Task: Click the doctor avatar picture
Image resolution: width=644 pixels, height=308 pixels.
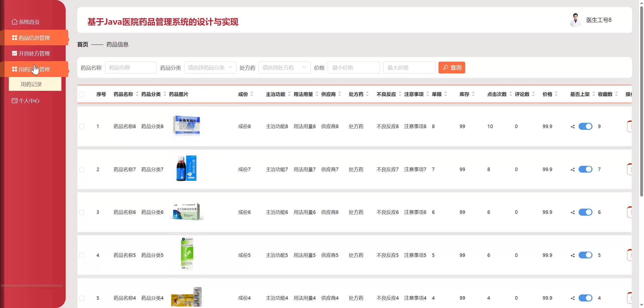Action: [575, 20]
